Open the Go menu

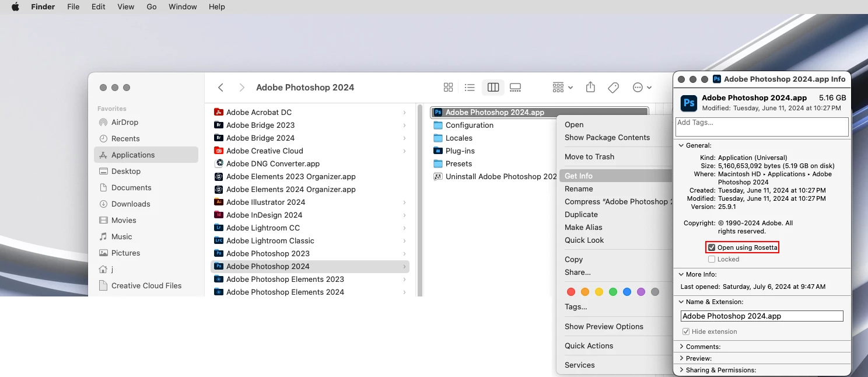pos(152,7)
